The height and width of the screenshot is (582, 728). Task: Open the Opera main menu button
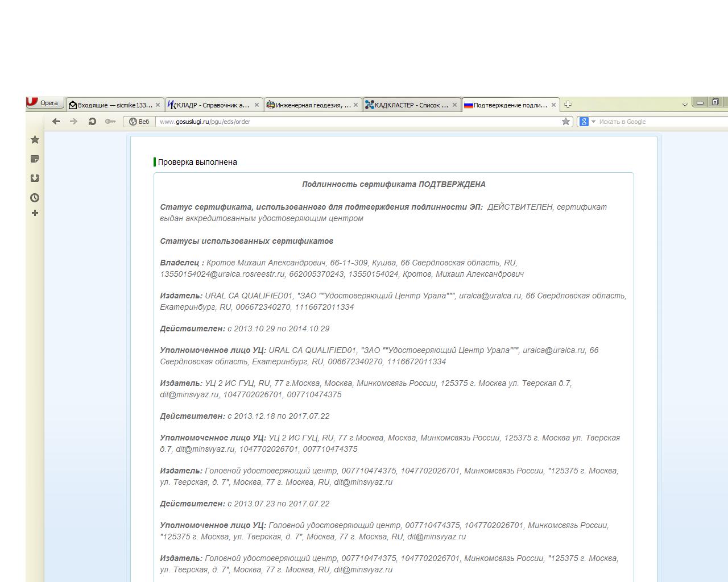43,103
